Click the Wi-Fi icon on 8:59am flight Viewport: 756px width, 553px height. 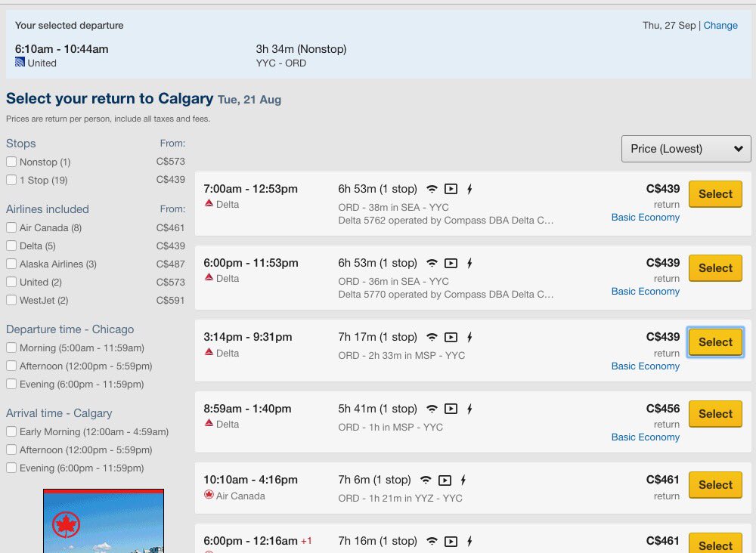coord(432,409)
